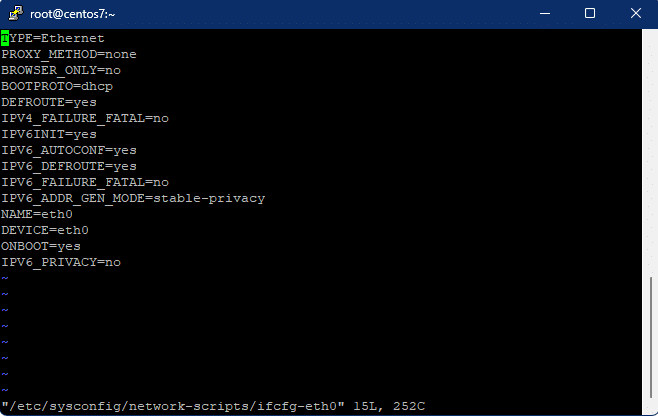Click the NAME=eth0 line
Screen dimensions: 658x416
[37, 214]
